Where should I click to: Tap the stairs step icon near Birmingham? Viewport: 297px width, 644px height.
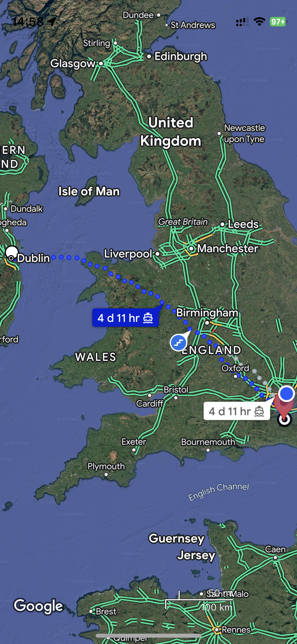click(x=178, y=343)
